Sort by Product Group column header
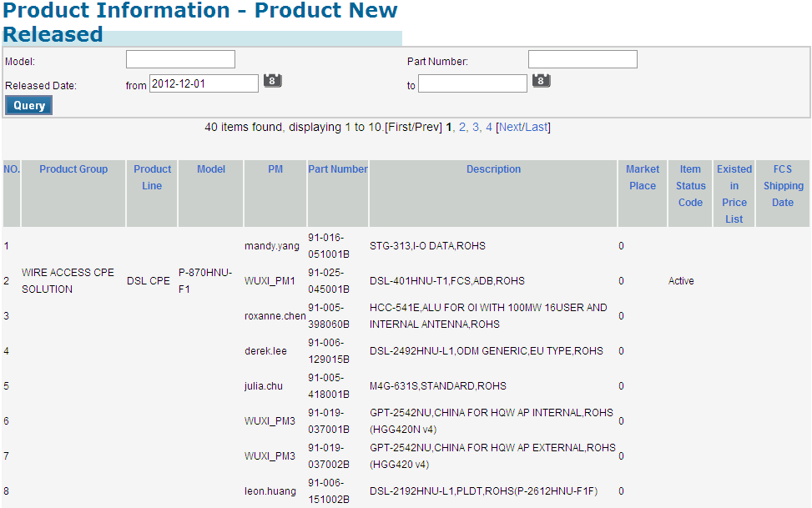This screenshot has width=812, height=508. [x=73, y=169]
